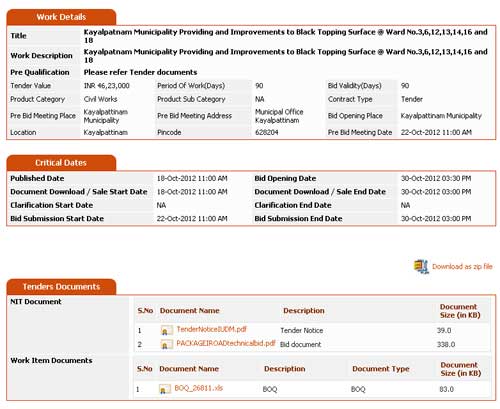This screenshot has width=500, height=409.
Task: Click the Municipal Office Kayalpattinam address value
Action: [x=279, y=116]
